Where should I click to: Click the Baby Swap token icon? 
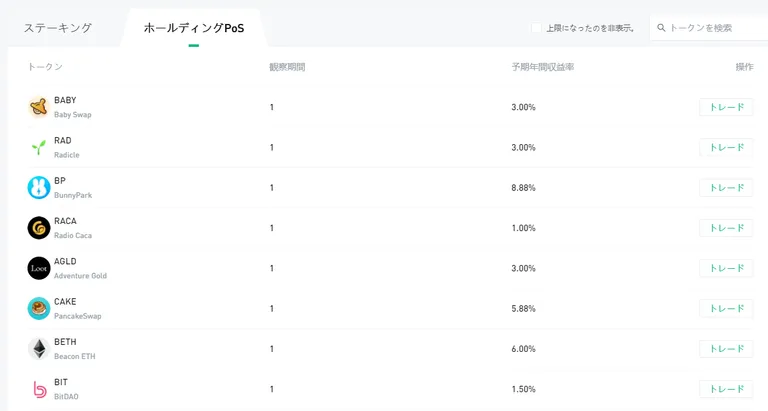click(39, 107)
